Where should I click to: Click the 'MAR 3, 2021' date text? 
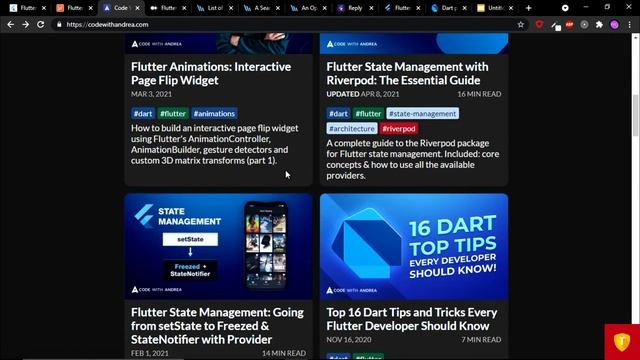(x=151, y=94)
